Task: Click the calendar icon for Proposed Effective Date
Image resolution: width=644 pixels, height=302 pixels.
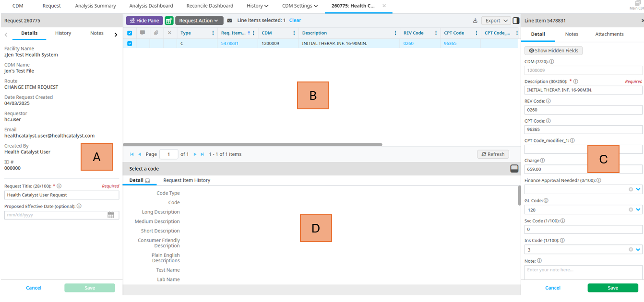Action: pyautogui.click(x=111, y=215)
